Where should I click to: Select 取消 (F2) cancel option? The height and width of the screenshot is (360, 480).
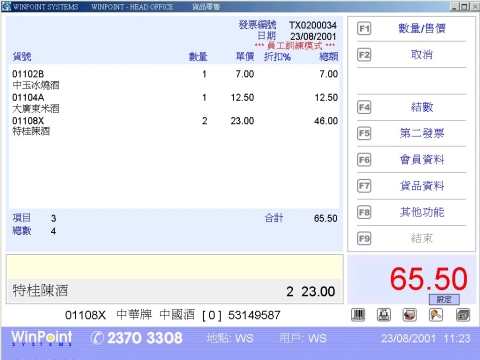422,55
